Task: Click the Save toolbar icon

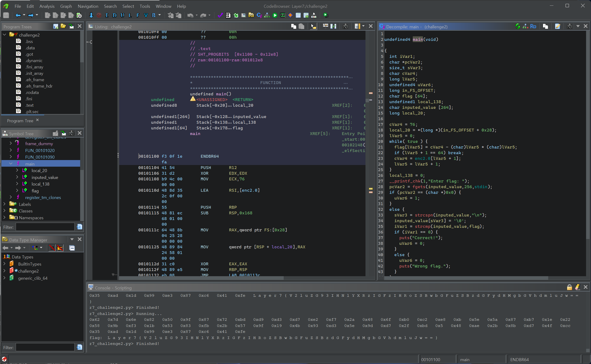Action: pos(6,15)
